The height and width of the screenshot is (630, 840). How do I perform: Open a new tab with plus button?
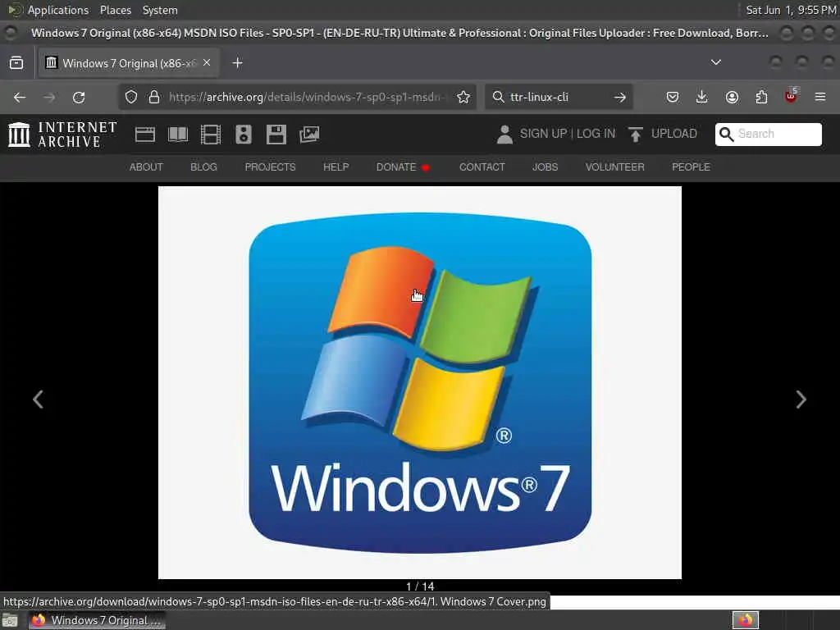[237, 62]
